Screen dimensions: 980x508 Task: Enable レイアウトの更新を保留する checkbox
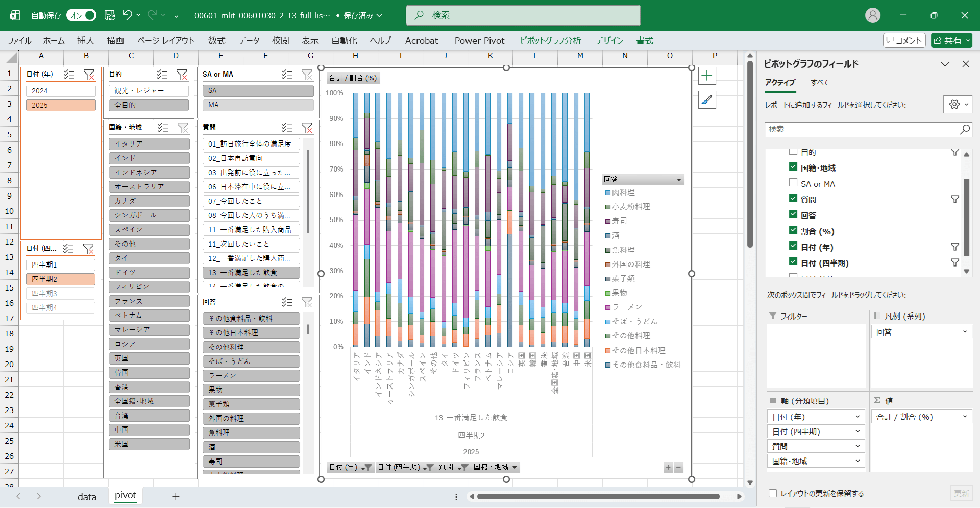point(773,493)
